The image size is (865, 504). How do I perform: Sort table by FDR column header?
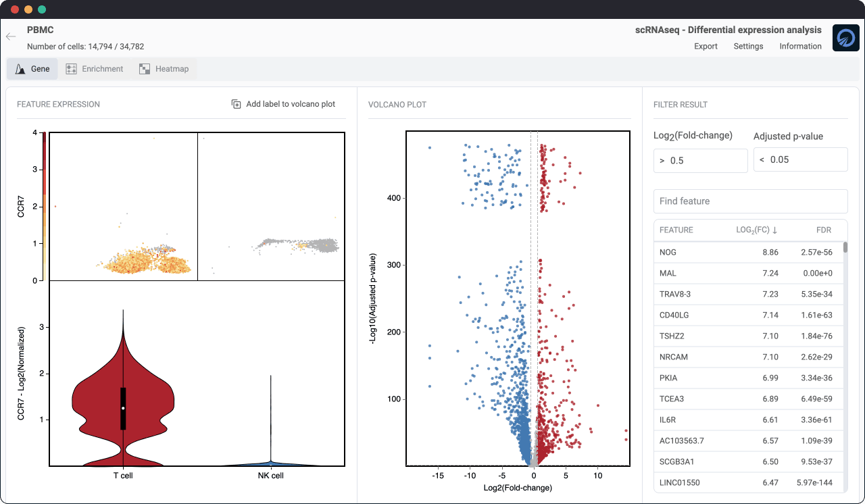(x=823, y=230)
